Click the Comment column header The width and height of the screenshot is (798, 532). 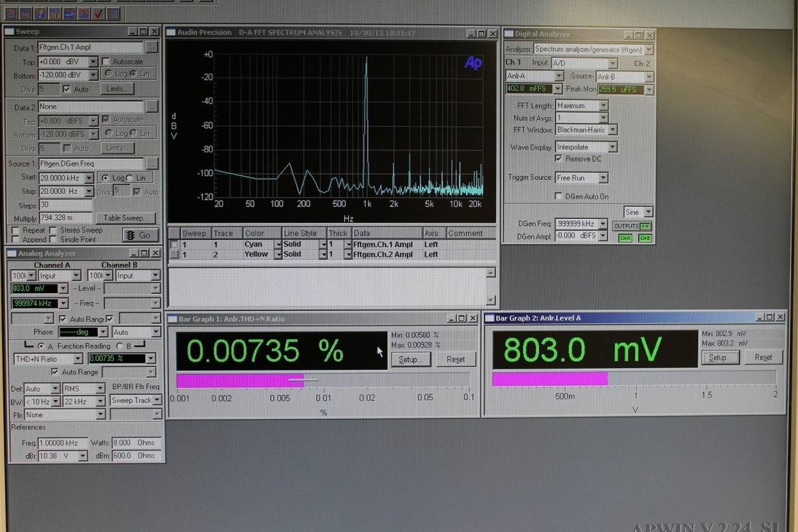coord(471,233)
